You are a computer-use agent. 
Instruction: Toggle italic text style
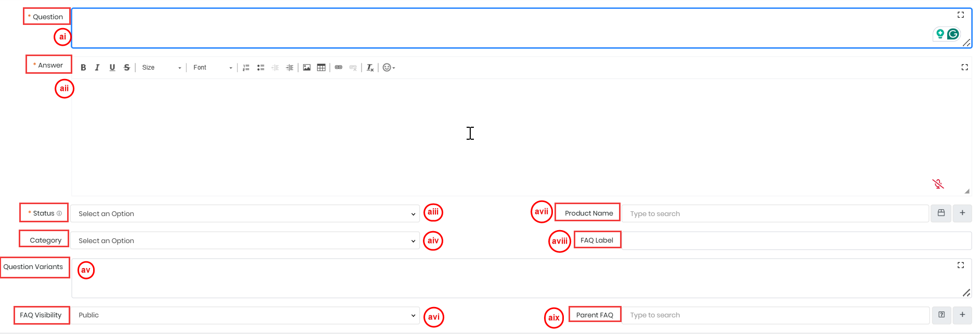97,68
